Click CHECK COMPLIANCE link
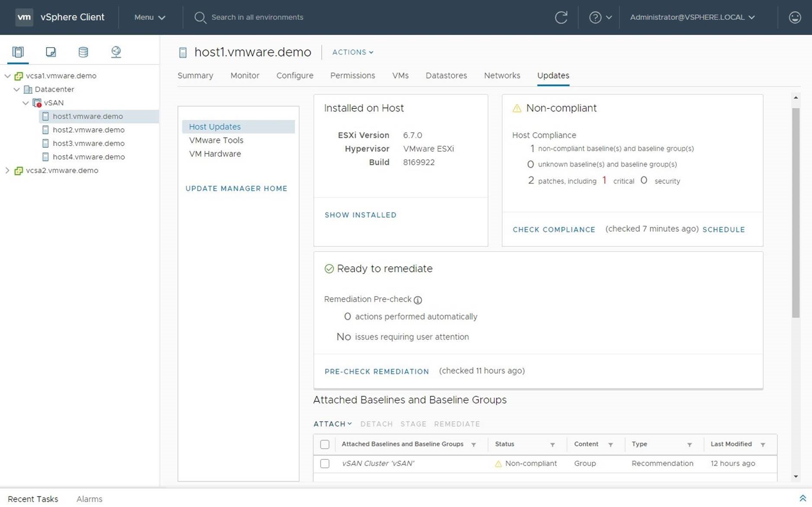 click(554, 230)
